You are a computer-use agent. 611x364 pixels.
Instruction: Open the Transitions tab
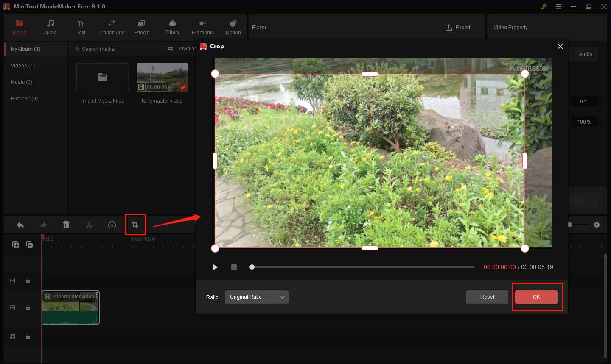coord(111,27)
